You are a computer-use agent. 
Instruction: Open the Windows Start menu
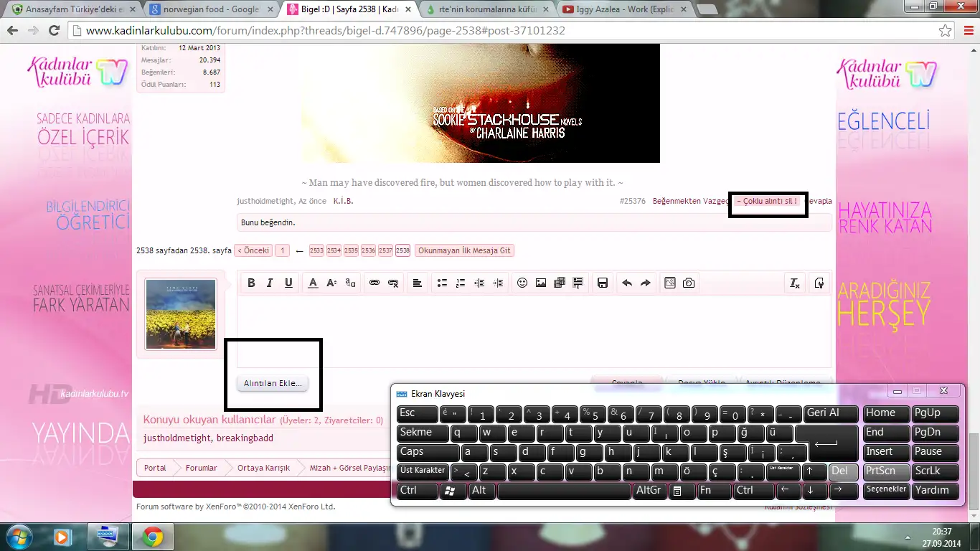tap(19, 537)
